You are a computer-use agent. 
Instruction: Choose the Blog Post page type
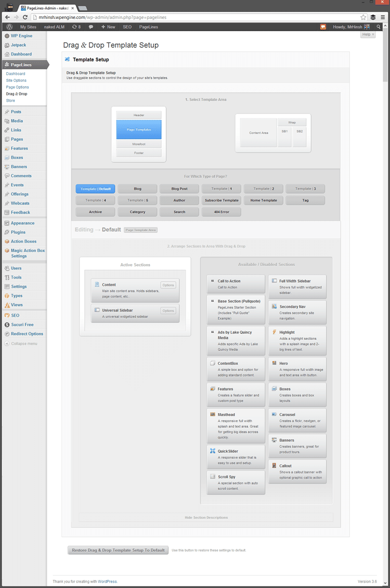coord(179,189)
